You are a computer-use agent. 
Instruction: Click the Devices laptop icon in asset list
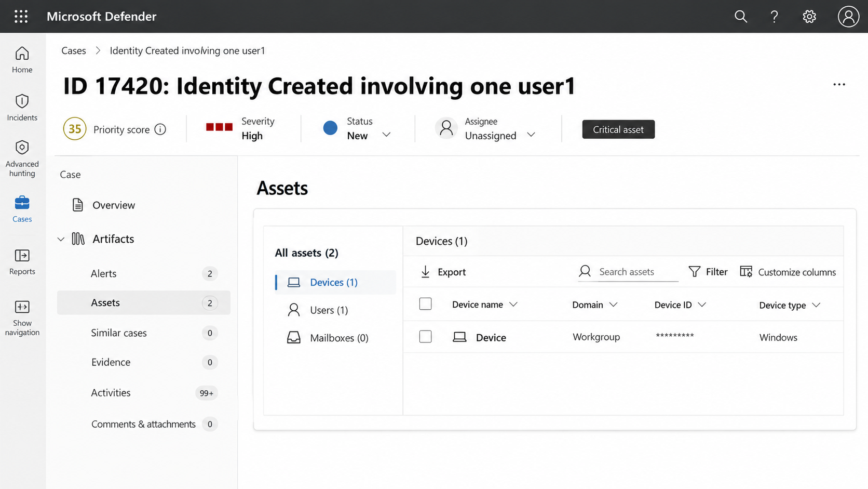[294, 282]
